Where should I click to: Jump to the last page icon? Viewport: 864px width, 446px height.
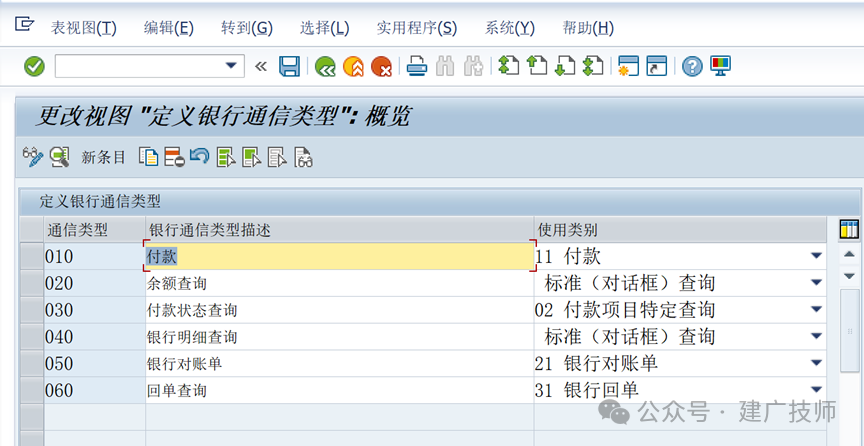click(593, 66)
